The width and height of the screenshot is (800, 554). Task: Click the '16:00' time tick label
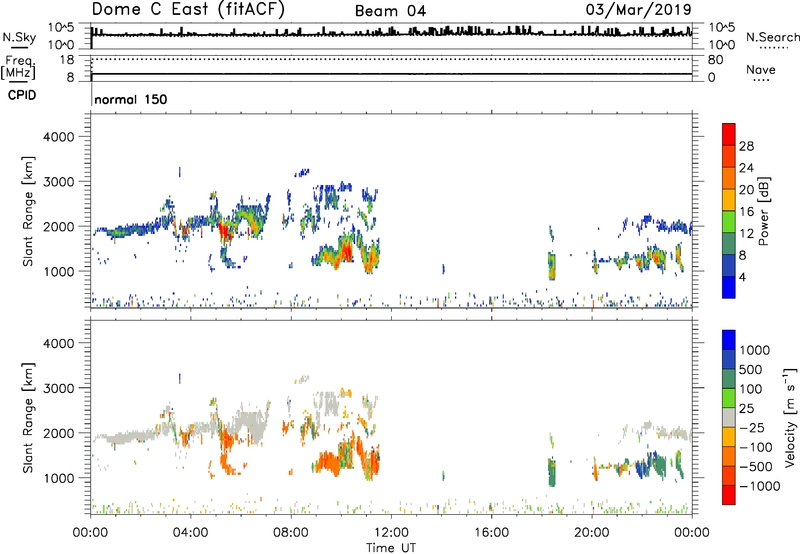coord(491,533)
